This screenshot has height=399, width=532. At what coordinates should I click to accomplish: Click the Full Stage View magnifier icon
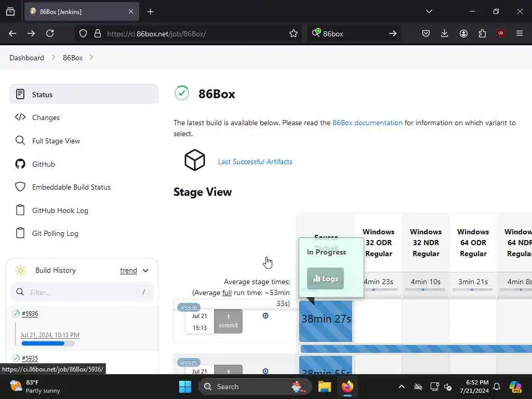(x=20, y=140)
